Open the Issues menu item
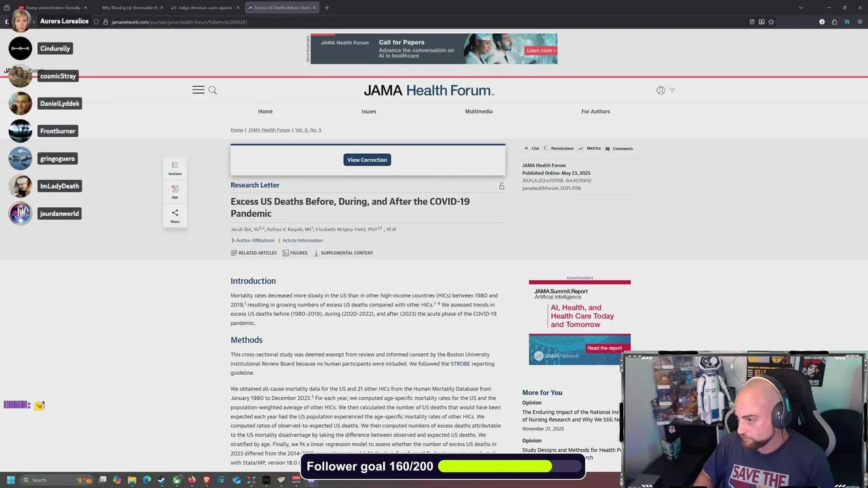 coord(369,111)
